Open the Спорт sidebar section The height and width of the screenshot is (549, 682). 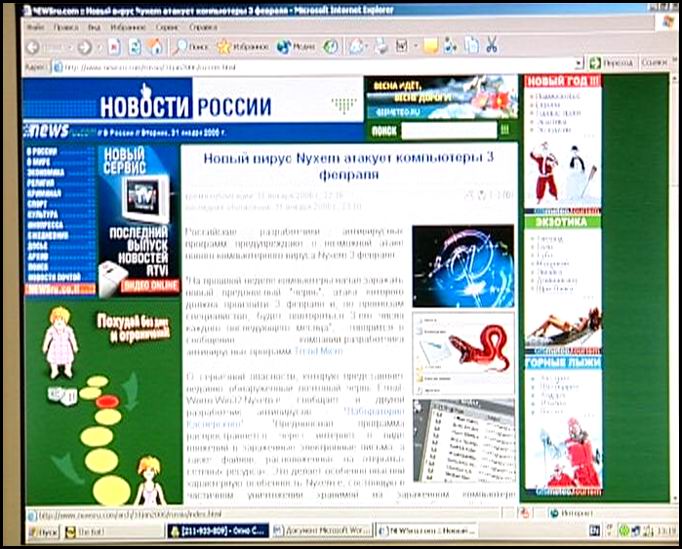tap(37, 204)
